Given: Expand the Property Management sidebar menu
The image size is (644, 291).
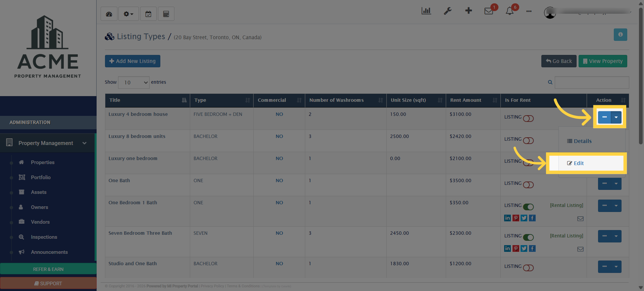Looking at the screenshot, I should pos(47,143).
